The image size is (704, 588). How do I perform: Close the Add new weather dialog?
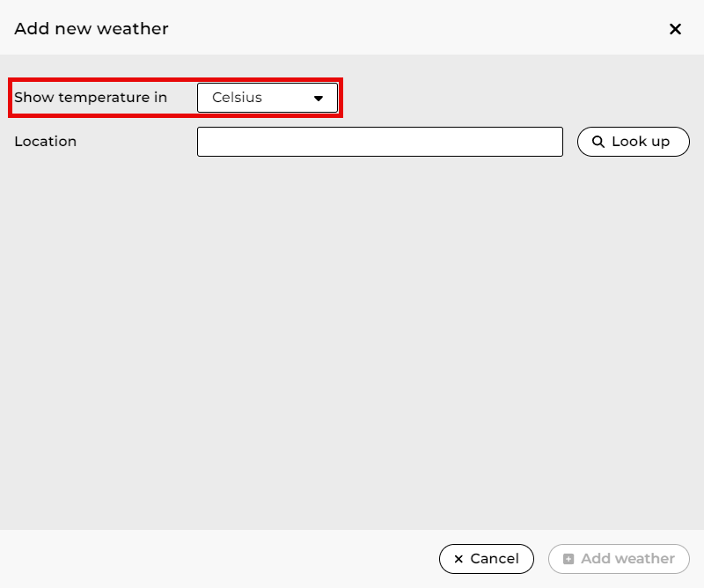tap(675, 29)
